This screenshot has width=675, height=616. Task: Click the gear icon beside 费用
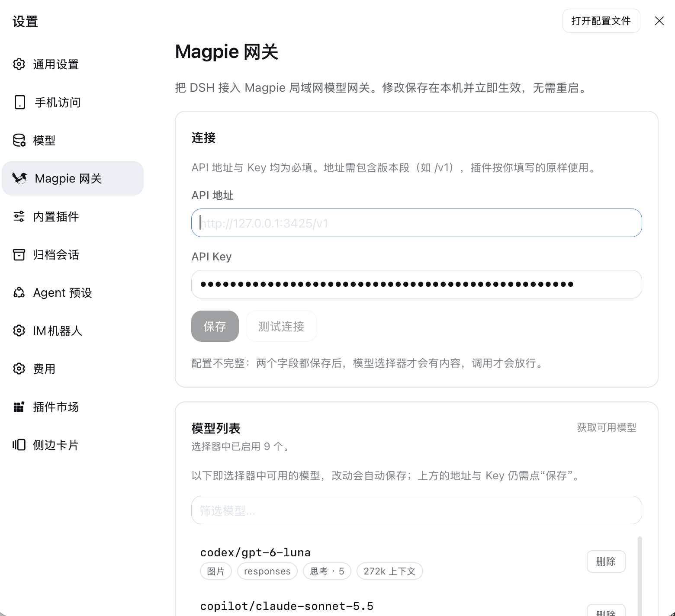(x=19, y=369)
